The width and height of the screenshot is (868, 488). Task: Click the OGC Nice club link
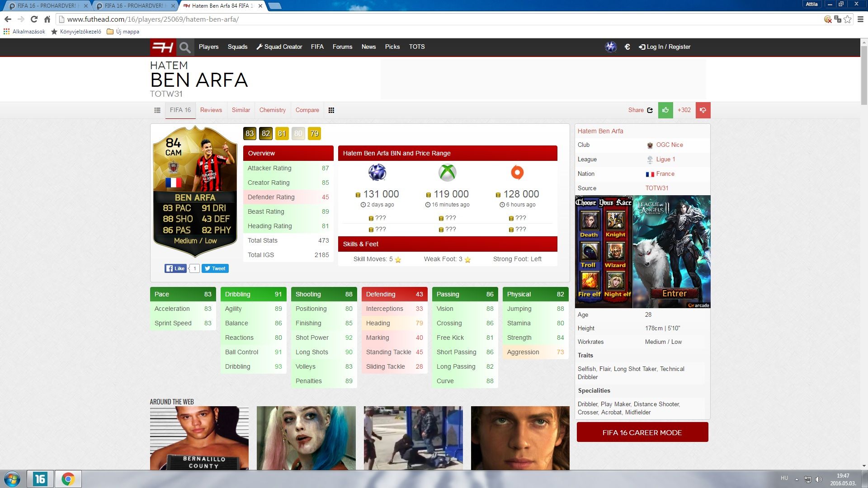click(669, 145)
